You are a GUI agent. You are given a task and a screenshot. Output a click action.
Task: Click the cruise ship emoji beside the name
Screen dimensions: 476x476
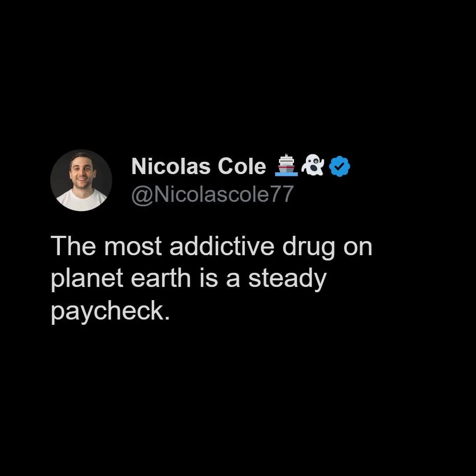286,166
